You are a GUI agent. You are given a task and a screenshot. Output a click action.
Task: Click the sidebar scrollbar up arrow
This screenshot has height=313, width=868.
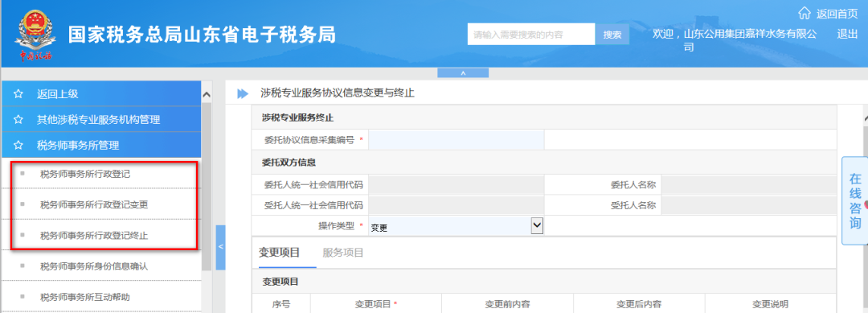[x=207, y=95]
